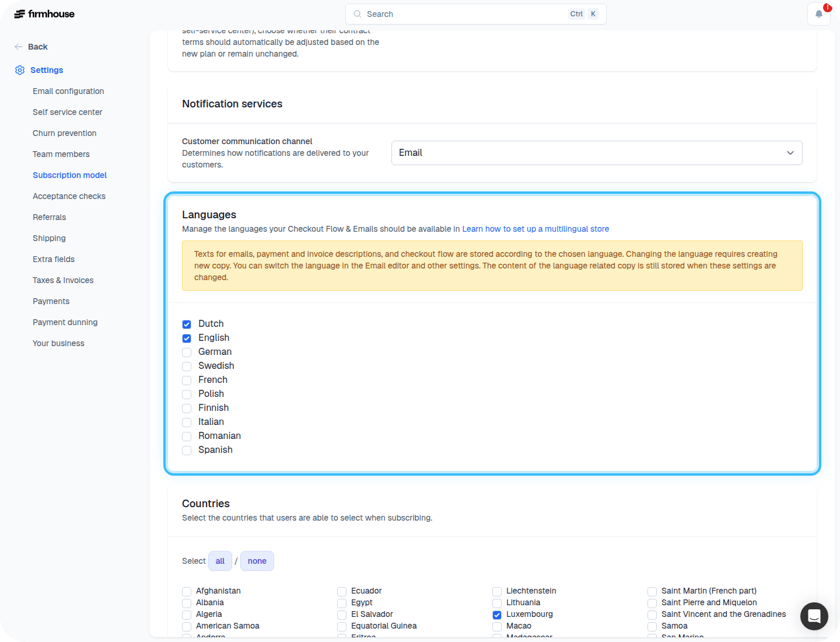The height and width of the screenshot is (642, 840).
Task: Check the Samoa country checkbox
Action: pos(652,627)
